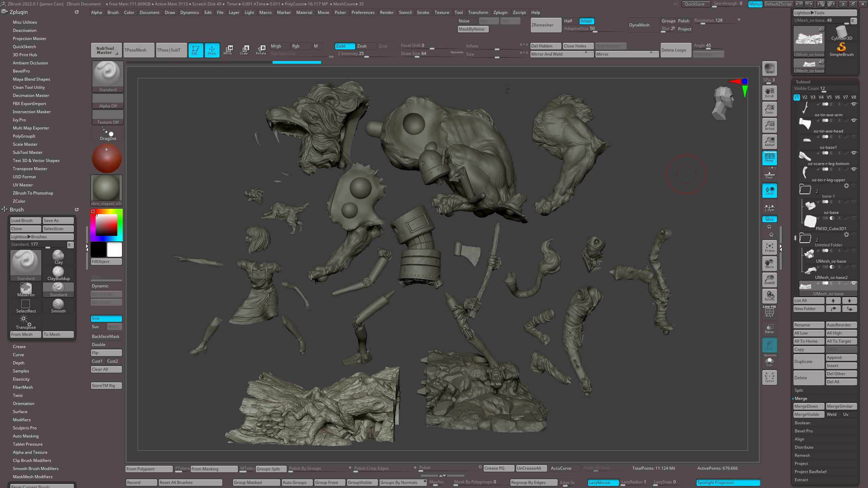Viewport: 868px width, 488px height.
Task: Select the Rotate tool icon
Action: pyautogui.click(x=261, y=50)
